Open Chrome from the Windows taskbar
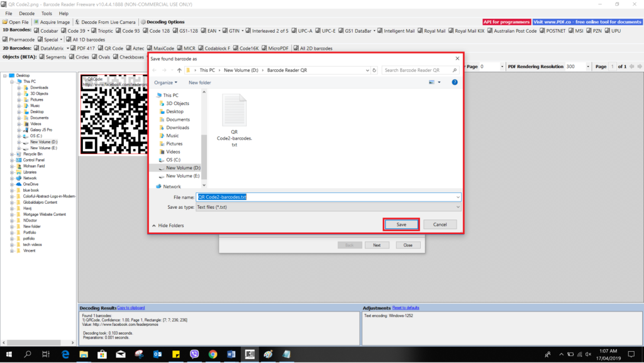The image size is (644, 363). (x=213, y=354)
